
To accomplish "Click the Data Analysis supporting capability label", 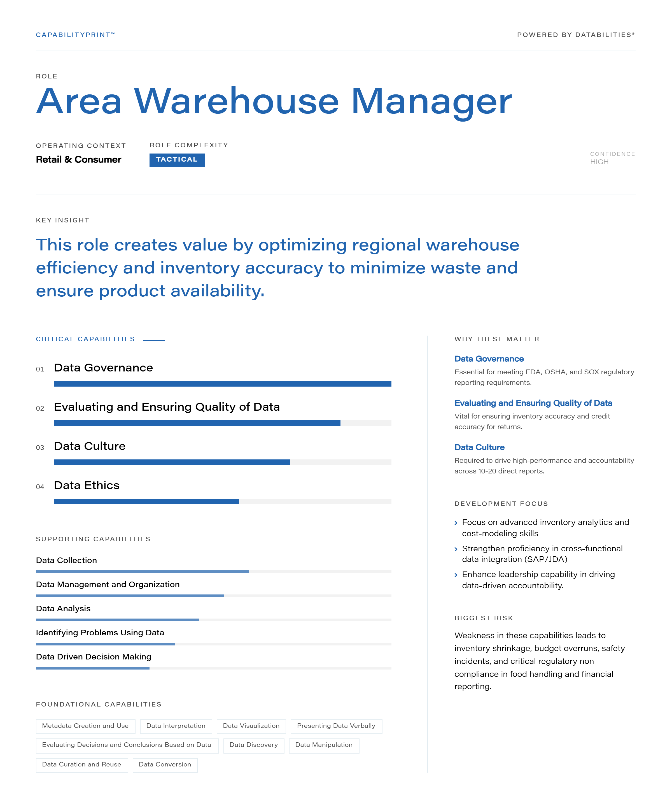I will point(63,609).
